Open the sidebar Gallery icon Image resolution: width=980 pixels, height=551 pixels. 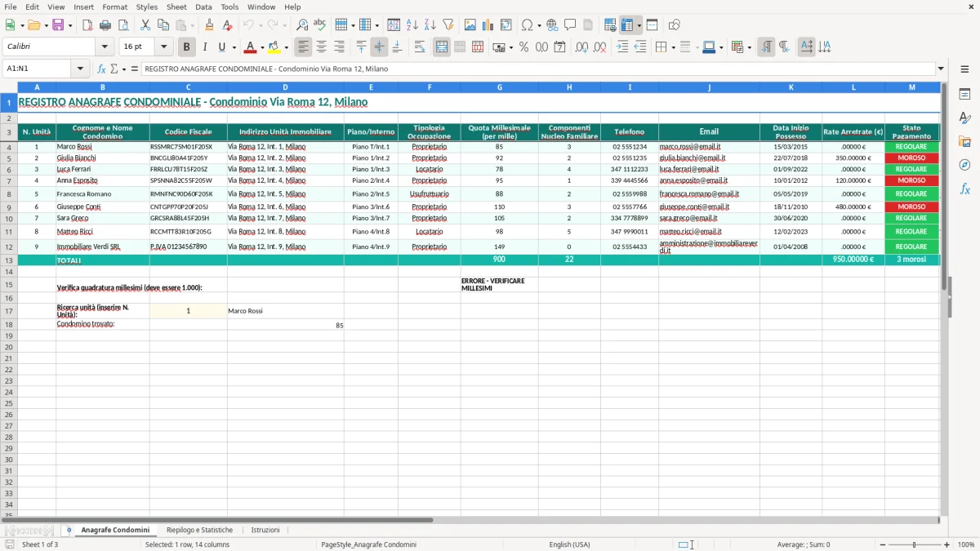964,141
